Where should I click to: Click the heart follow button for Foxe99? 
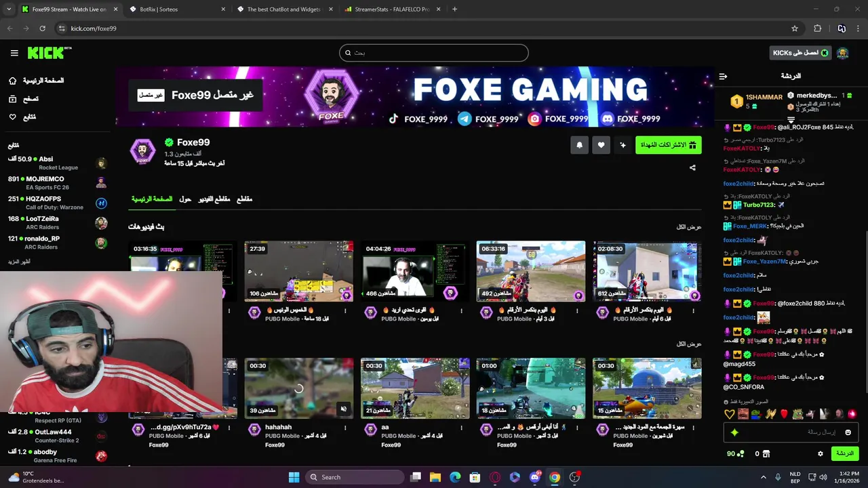[601, 145]
